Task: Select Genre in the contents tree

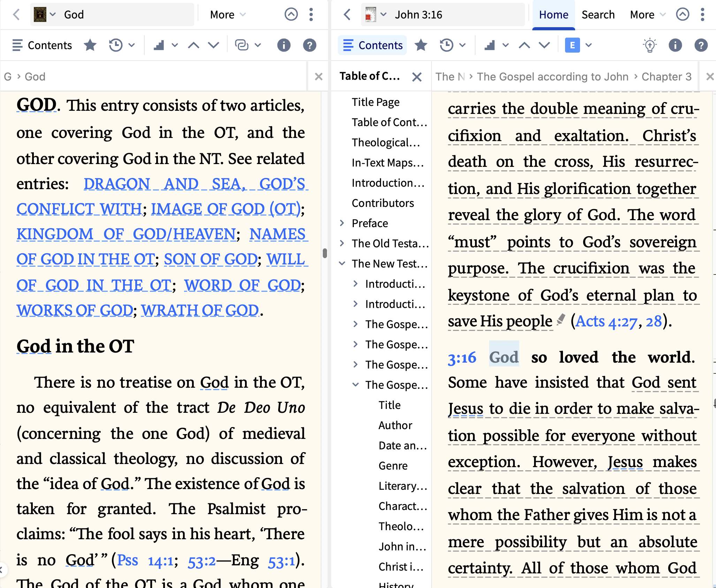Action: point(393,466)
